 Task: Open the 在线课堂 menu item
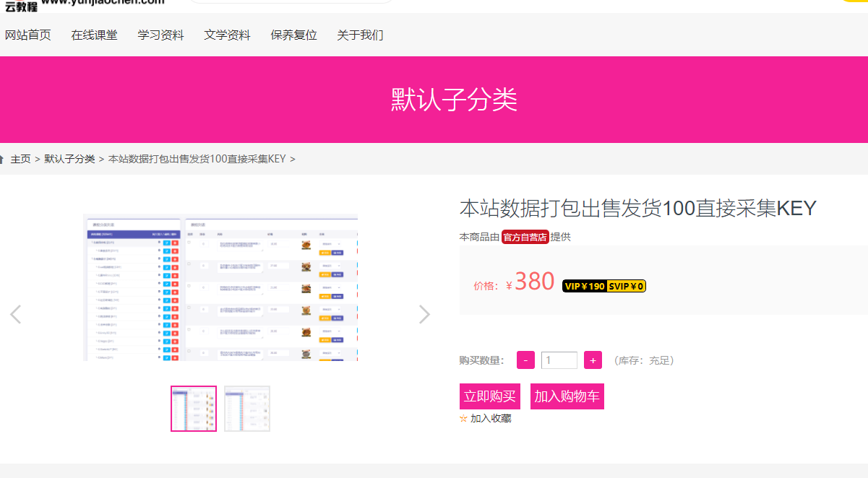pyautogui.click(x=94, y=35)
